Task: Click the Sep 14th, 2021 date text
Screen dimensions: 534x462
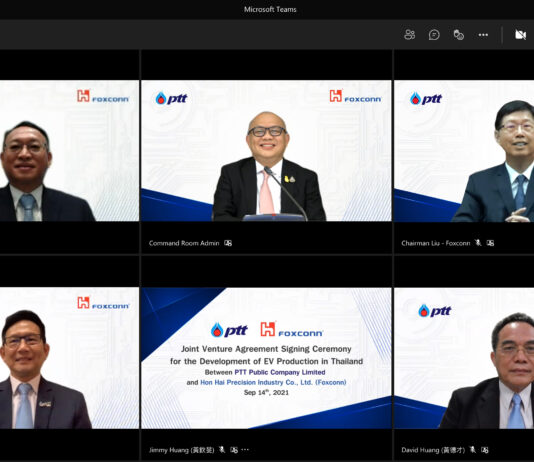Action: (266, 392)
